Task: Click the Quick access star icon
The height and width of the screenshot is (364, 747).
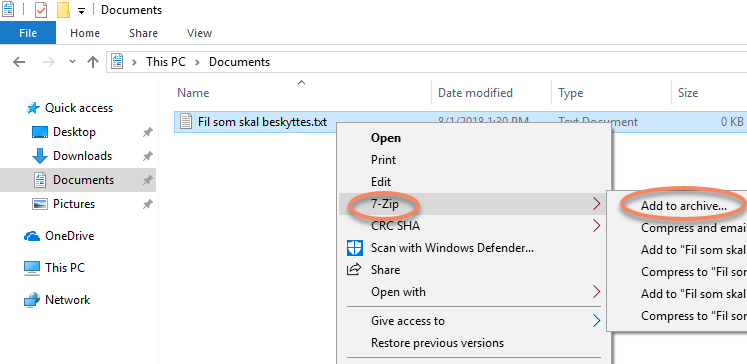Action: tap(32, 109)
